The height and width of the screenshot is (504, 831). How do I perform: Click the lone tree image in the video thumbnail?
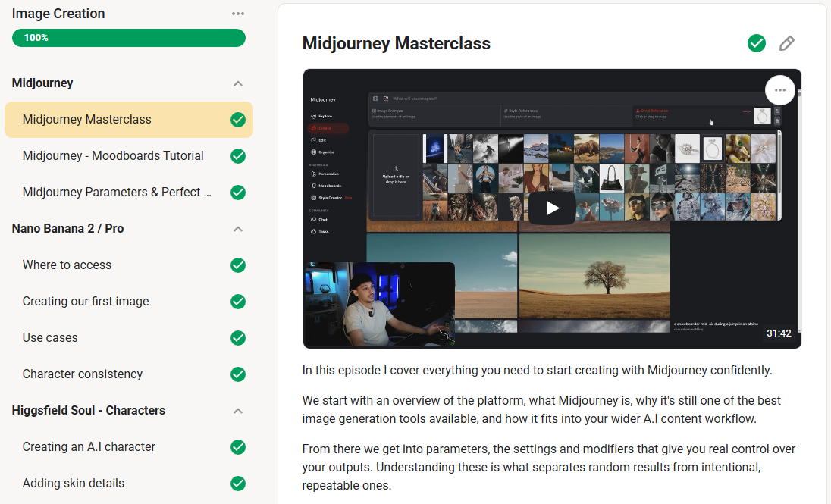pyautogui.click(x=594, y=276)
